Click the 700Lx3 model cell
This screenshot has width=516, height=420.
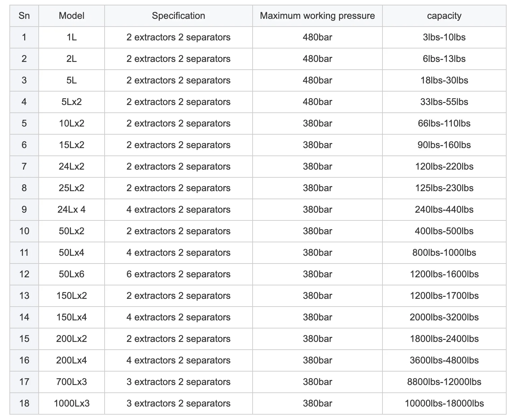[71, 382]
